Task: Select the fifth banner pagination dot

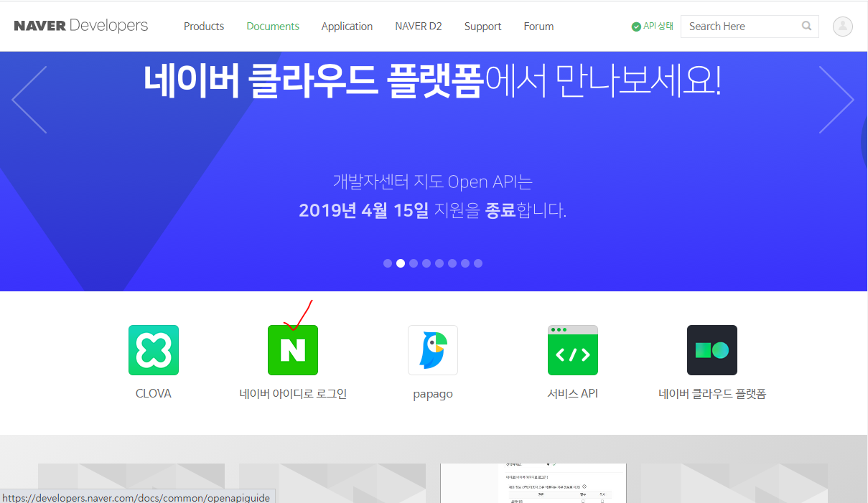Action: pos(439,263)
